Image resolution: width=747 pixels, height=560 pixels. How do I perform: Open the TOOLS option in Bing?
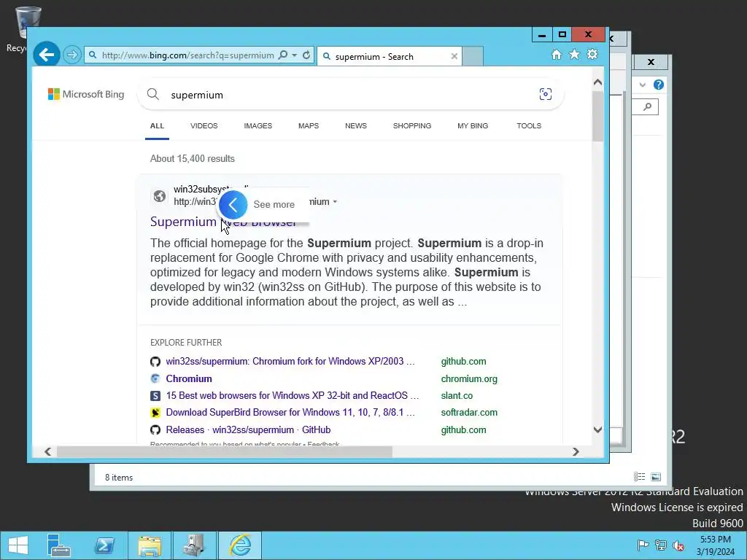[x=529, y=125]
